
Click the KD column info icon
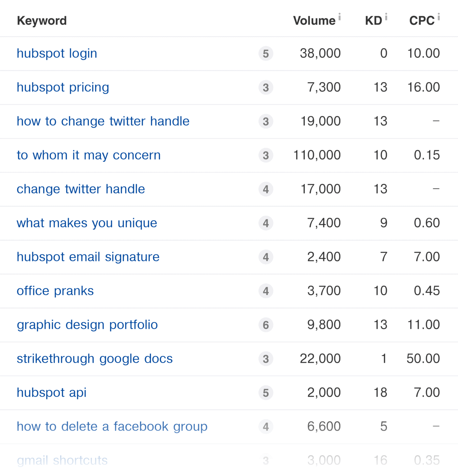click(x=386, y=16)
